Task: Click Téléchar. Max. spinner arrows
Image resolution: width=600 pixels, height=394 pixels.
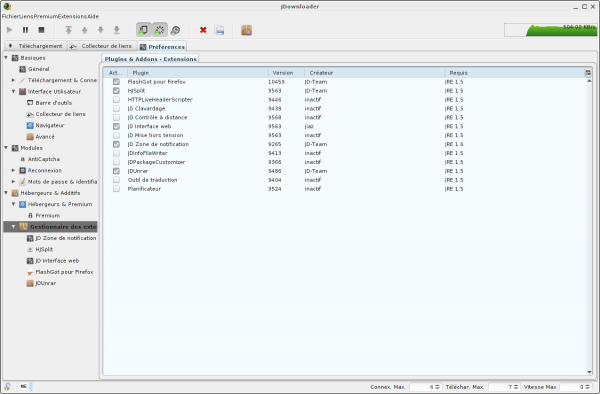Action: (x=516, y=387)
